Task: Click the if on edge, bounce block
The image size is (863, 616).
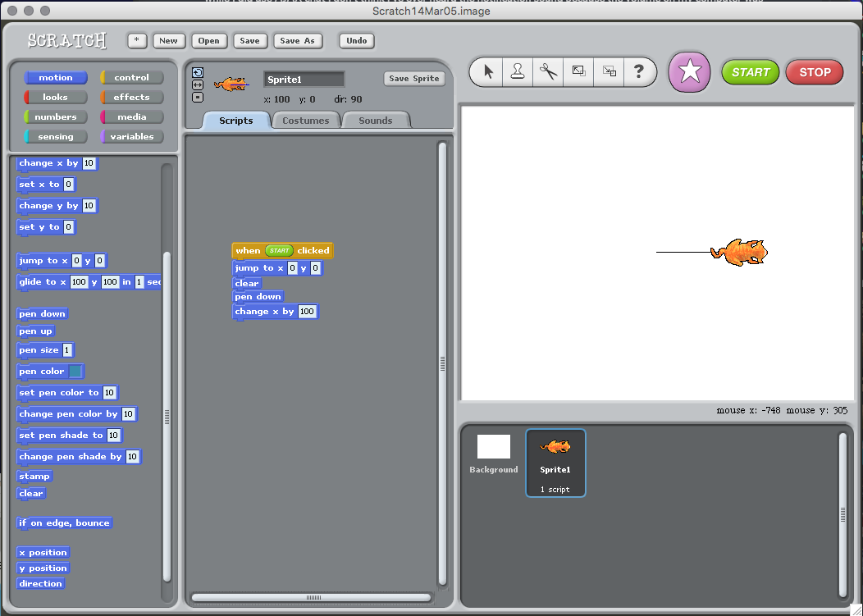Action: pyautogui.click(x=64, y=523)
